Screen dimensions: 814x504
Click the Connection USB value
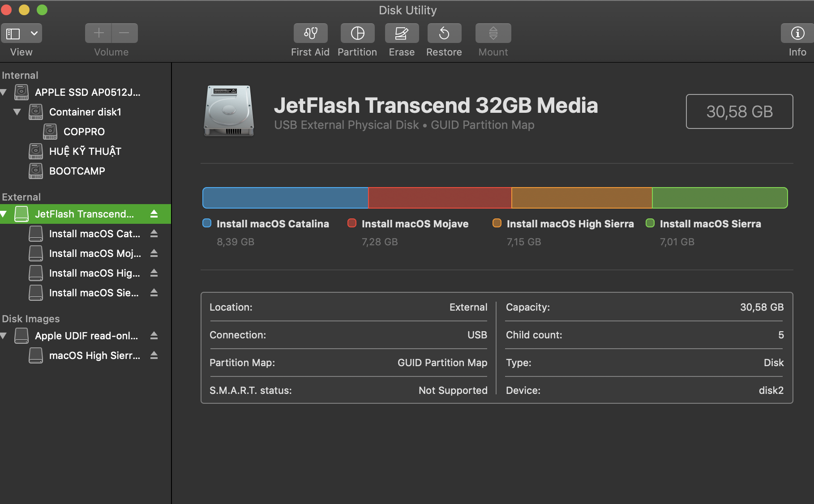477,335
